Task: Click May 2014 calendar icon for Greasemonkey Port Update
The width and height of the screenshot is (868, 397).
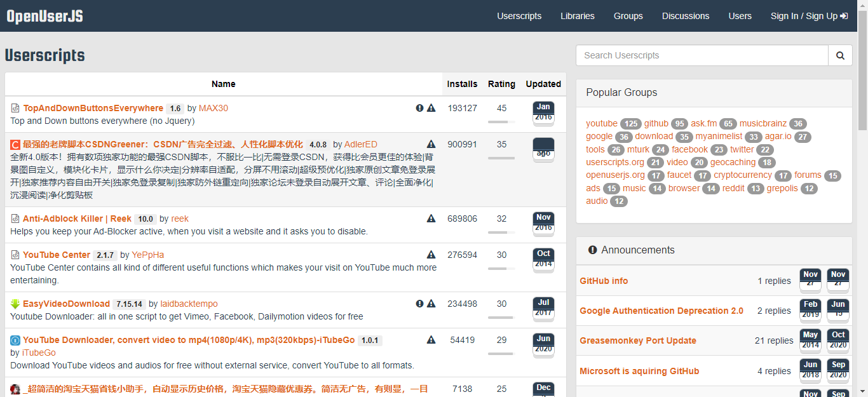Action: click(x=810, y=341)
